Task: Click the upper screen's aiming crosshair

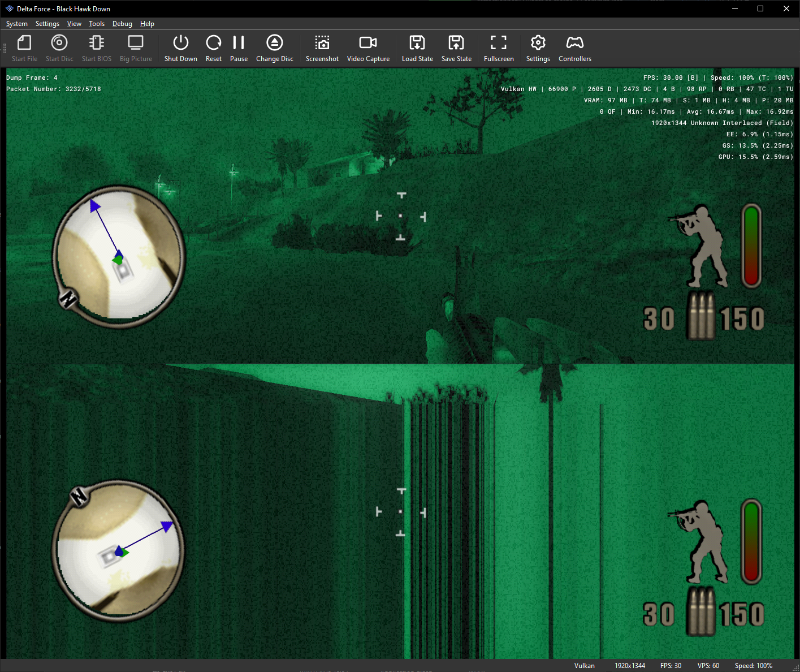Action: coord(401,216)
